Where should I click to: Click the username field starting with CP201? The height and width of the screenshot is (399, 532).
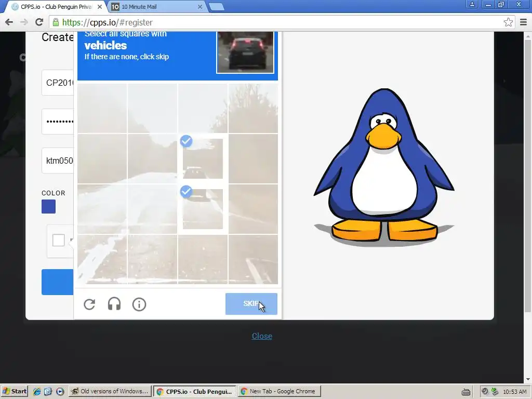(57, 83)
